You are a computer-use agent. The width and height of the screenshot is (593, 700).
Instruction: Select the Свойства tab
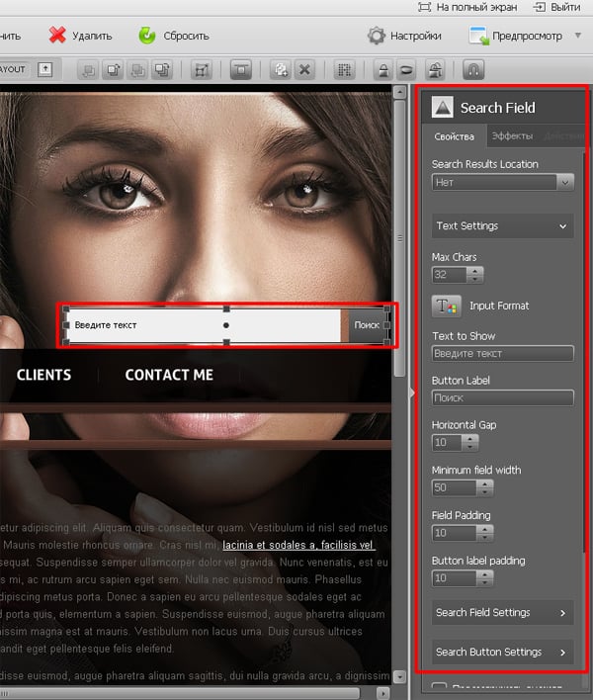click(455, 136)
